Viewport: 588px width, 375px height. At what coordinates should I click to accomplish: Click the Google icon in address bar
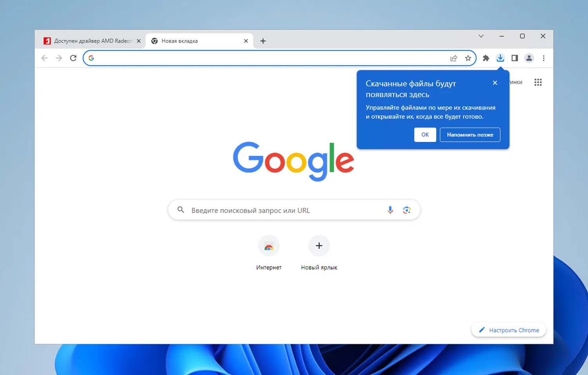coord(91,58)
